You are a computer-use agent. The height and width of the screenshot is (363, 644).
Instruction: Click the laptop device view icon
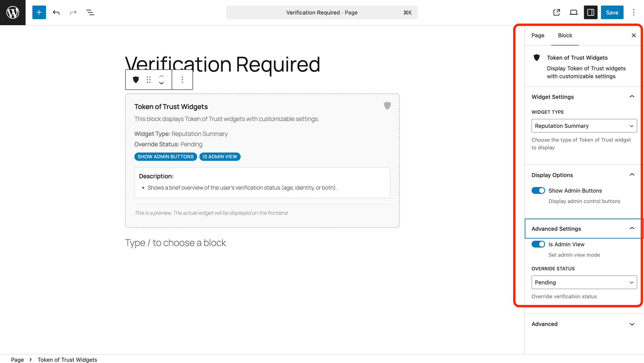click(573, 13)
